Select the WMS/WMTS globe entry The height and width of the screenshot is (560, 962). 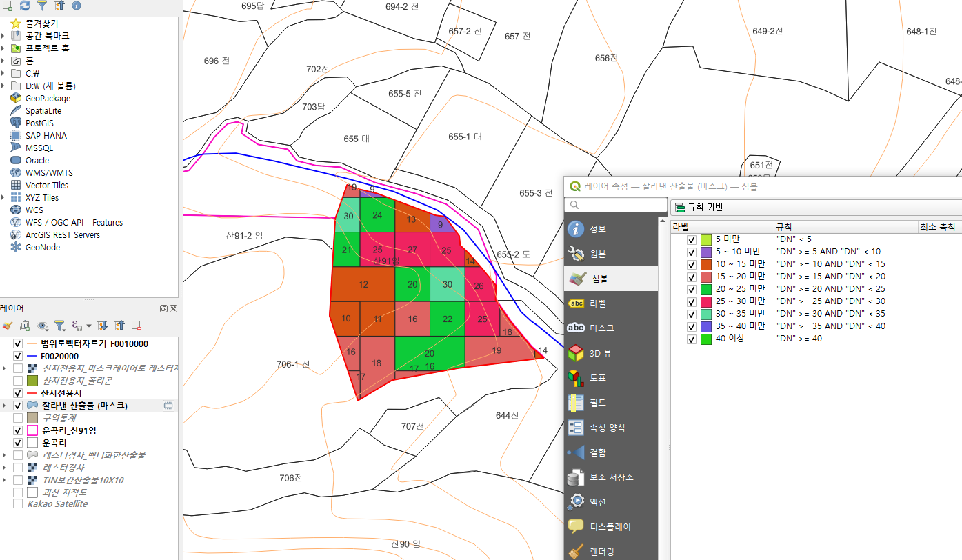click(x=49, y=172)
